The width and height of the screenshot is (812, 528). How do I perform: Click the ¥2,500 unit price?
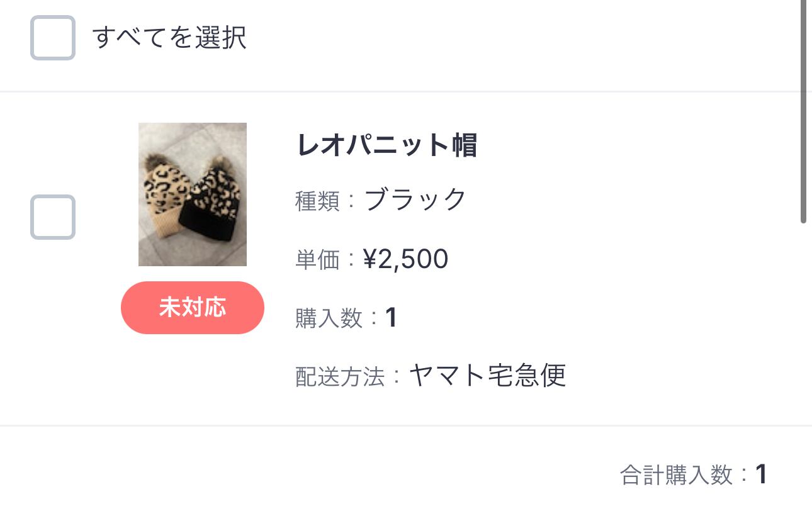point(406,259)
